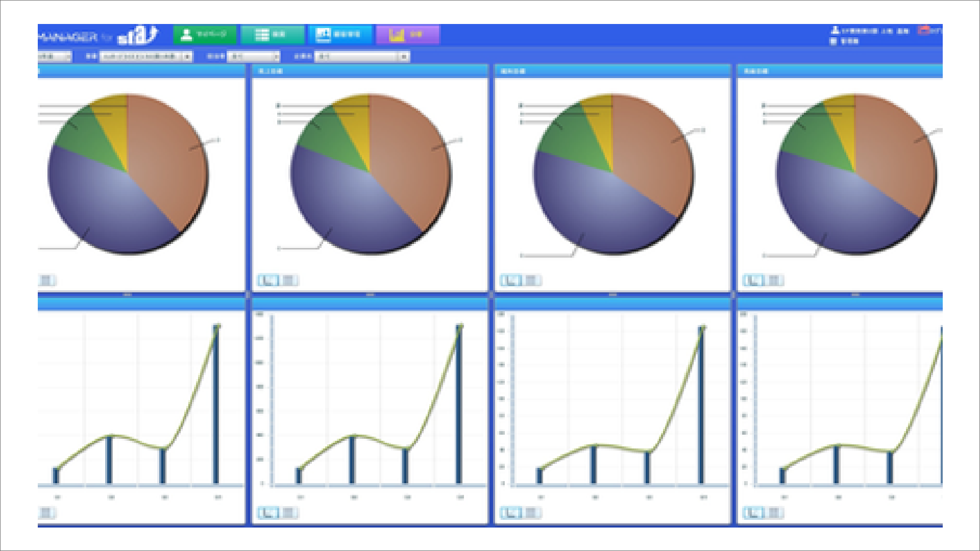Click the user silhouette icon at top right
This screenshot has height=551, width=980.
pyautogui.click(x=835, y=31)
